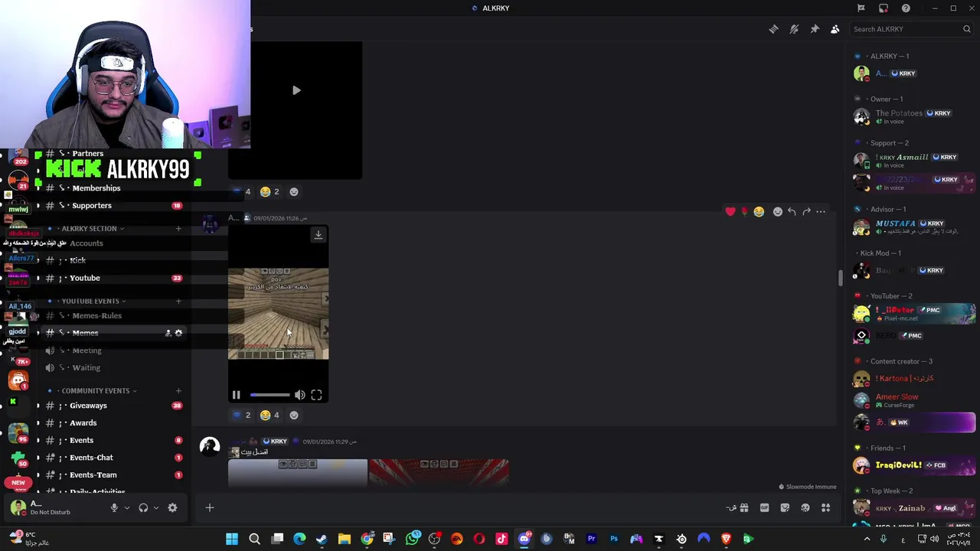Image resolution: width=980 pixels, height=551 pixels.
Task: Open notification settings bell icon in header
Action: click(794, 29)
